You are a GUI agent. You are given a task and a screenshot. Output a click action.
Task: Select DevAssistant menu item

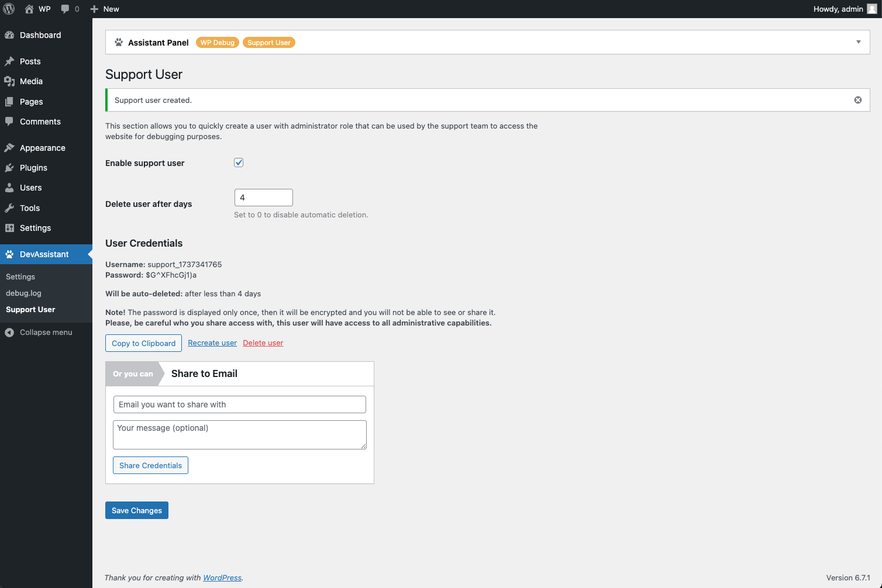coord(46,254)
